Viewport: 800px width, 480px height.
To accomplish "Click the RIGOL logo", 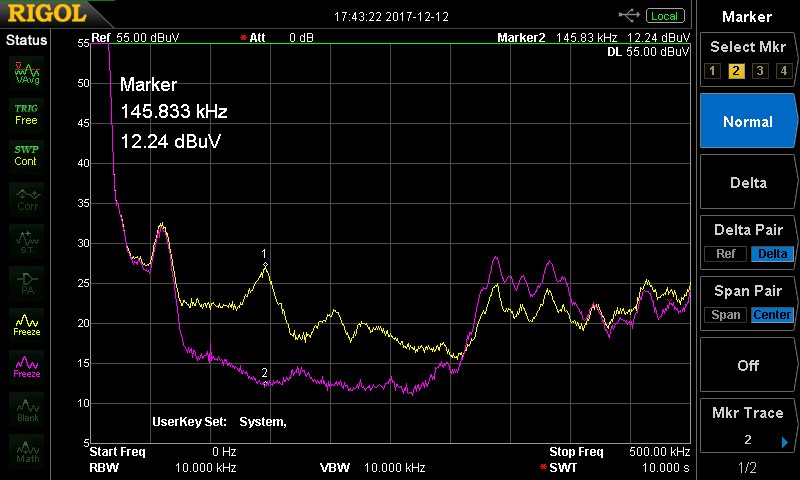I will (47, 14).
